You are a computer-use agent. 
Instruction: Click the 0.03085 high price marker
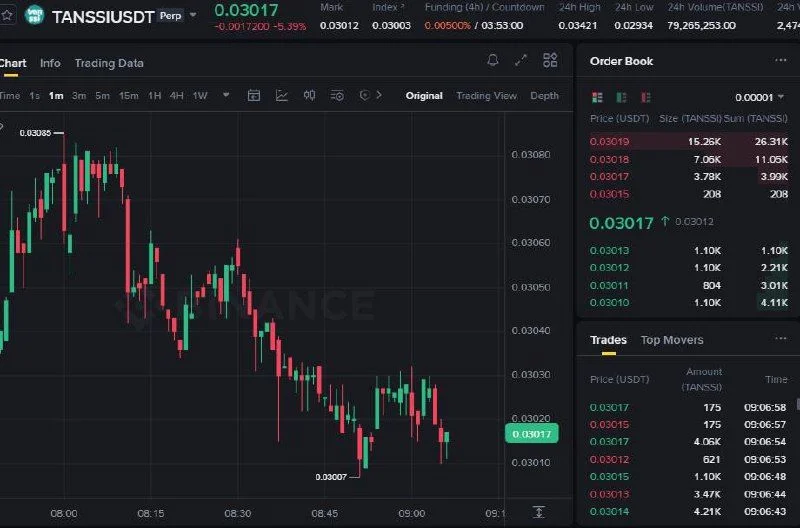[35, 133]
